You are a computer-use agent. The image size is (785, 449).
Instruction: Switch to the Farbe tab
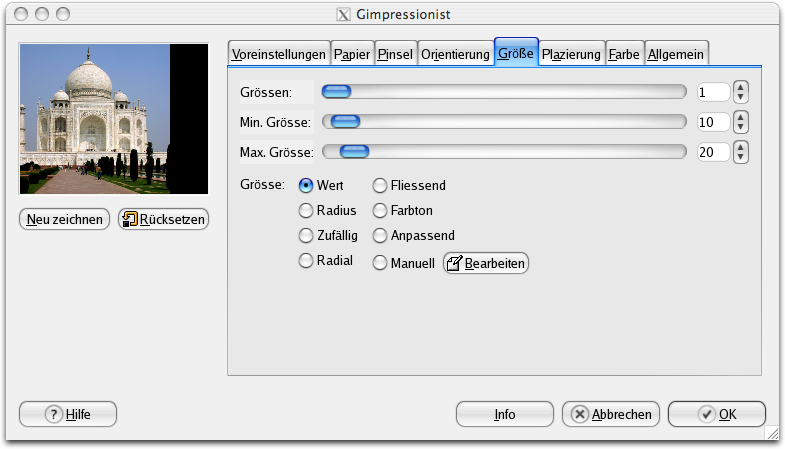click(x=624, y=54)
